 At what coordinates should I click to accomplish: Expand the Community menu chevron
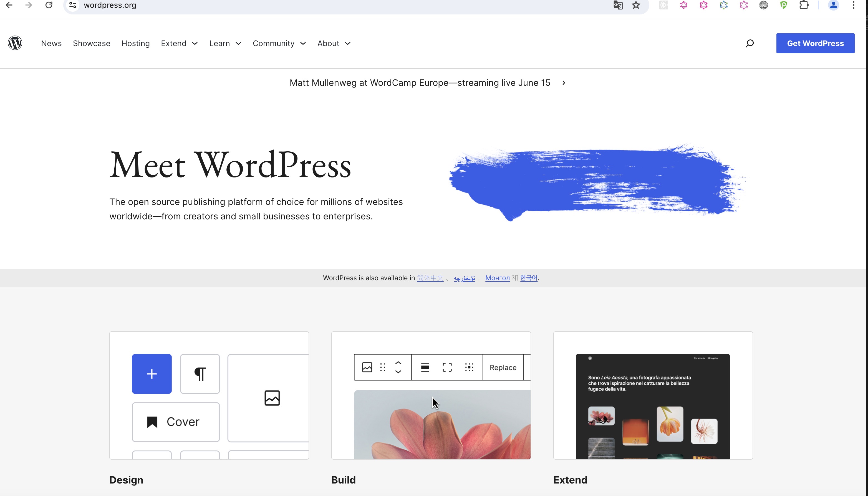point(303,43)
